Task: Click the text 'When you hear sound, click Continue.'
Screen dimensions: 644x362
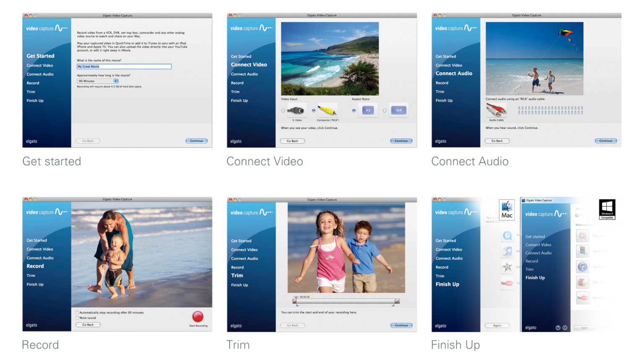Action: point(512,128)
